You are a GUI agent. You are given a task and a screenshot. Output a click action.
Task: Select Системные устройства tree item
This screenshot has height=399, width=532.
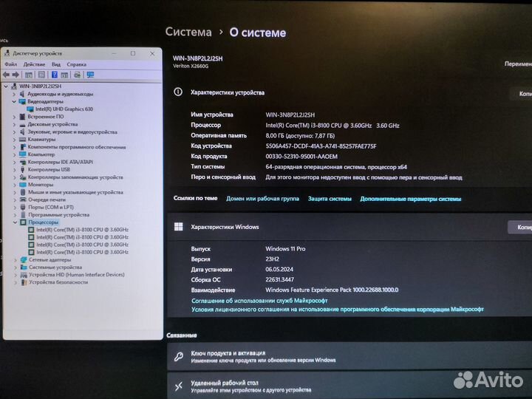[x=55, y=267]
